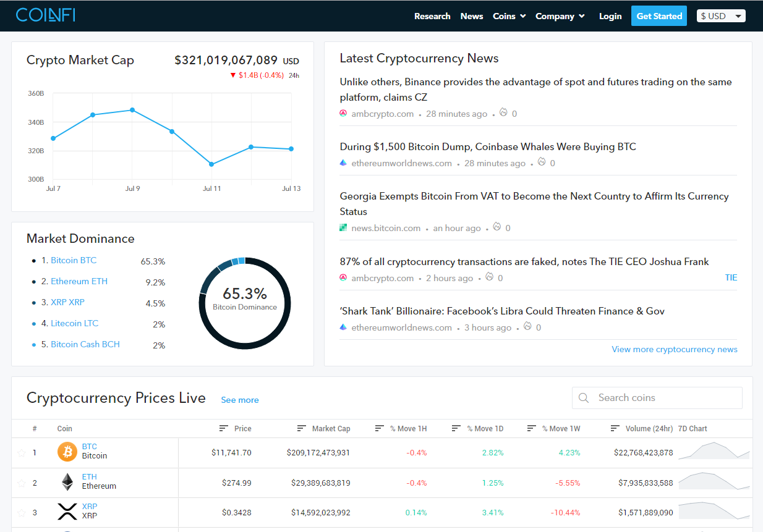
Task: Click the BTC ticker link in the price table
Action: click(x=90, y=446)
